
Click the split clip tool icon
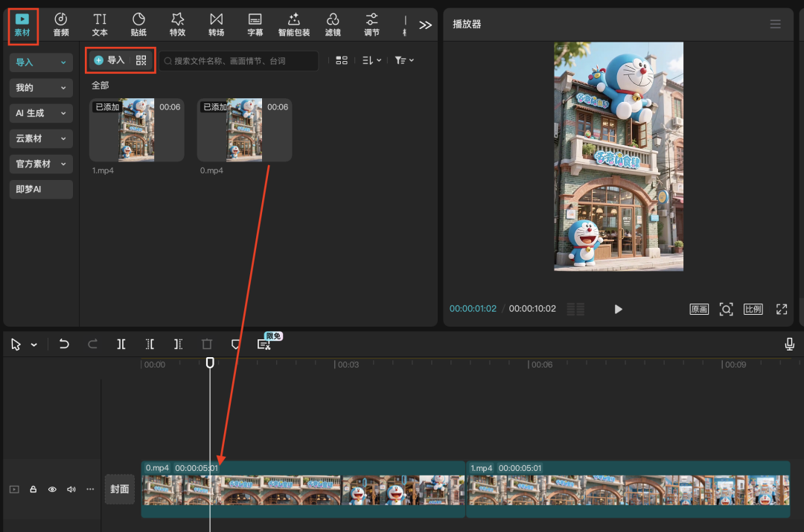[121, 344]
